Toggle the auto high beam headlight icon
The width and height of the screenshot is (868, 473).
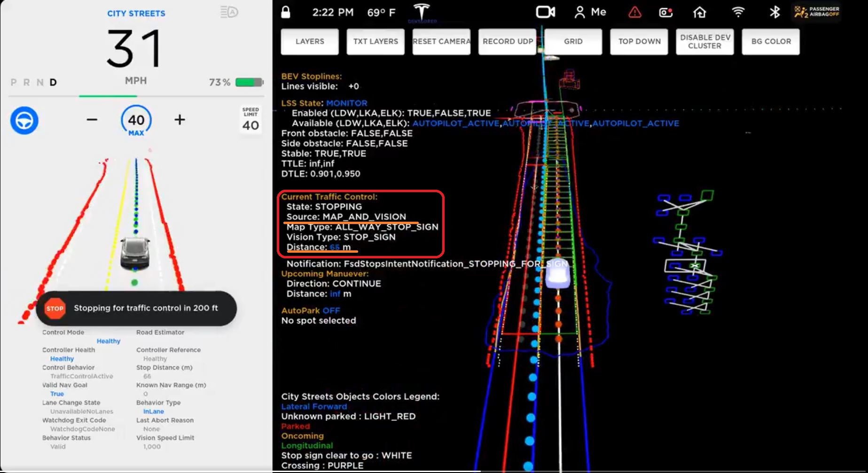coord(229,12)
